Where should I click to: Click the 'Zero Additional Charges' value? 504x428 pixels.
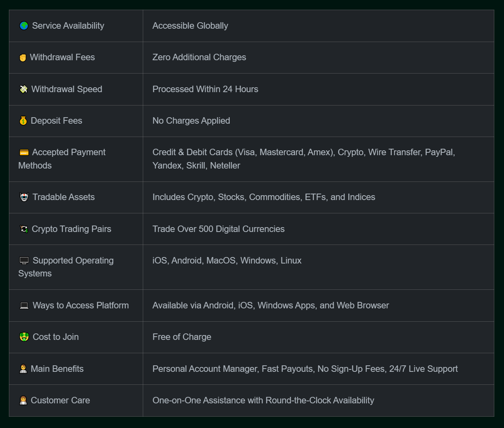tap(199, 57)
